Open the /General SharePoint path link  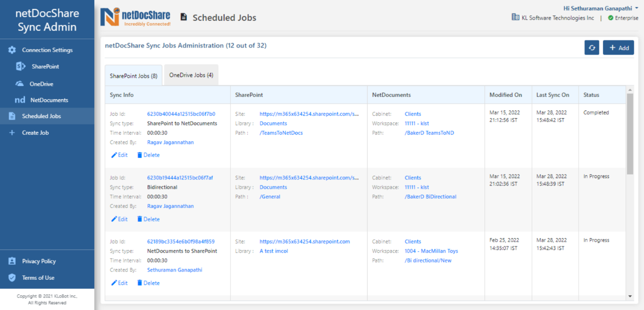[x=270, y=197]
